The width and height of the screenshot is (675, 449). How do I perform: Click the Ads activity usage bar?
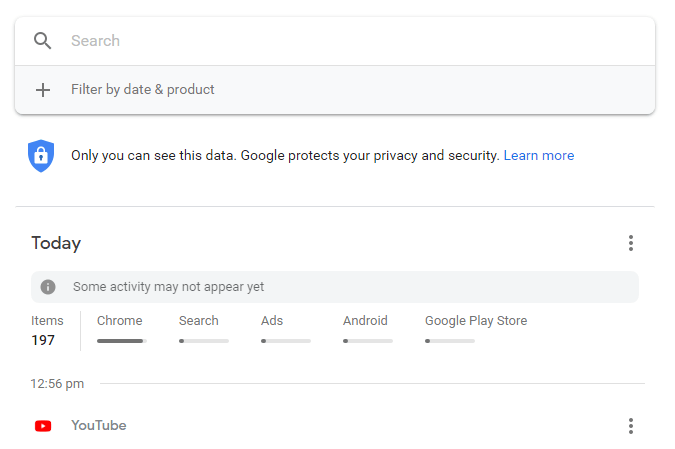[x=286, y=341]
